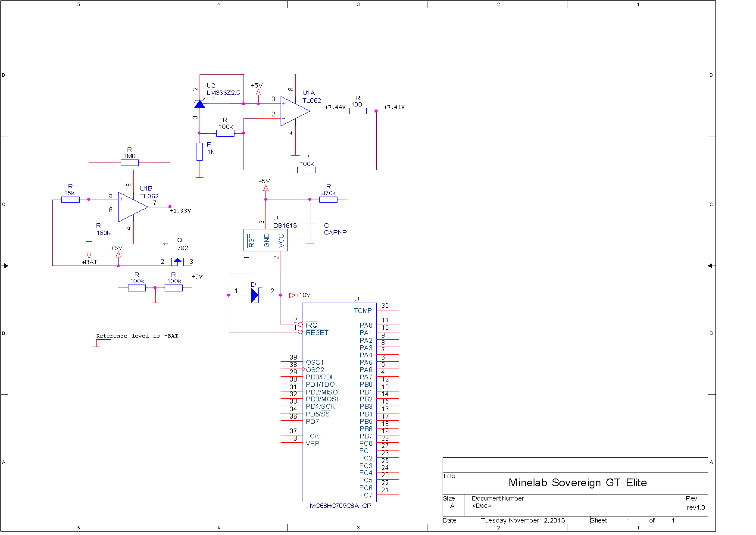756x535 pixels.
Task: Click the RESET pin label on microcontroller
Action: [317, 333]
